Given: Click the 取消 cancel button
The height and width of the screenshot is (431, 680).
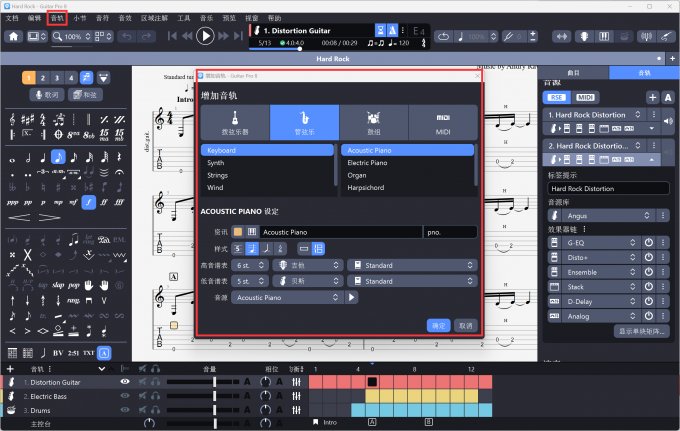Looking at the screenshot, I should coord(465,325).
